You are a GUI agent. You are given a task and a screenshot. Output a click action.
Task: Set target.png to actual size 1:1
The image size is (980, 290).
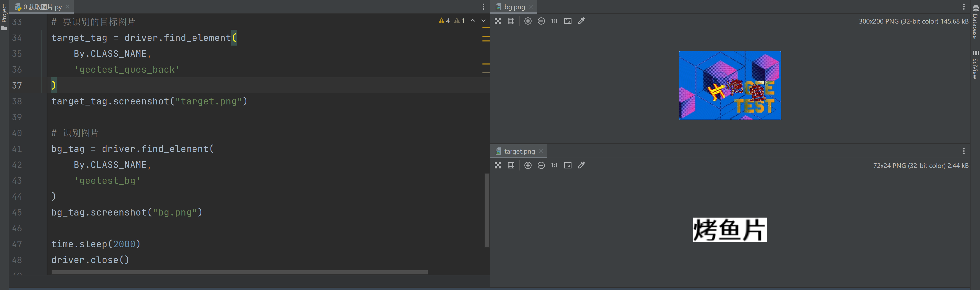pyautogui.click(x=554, y=166)
